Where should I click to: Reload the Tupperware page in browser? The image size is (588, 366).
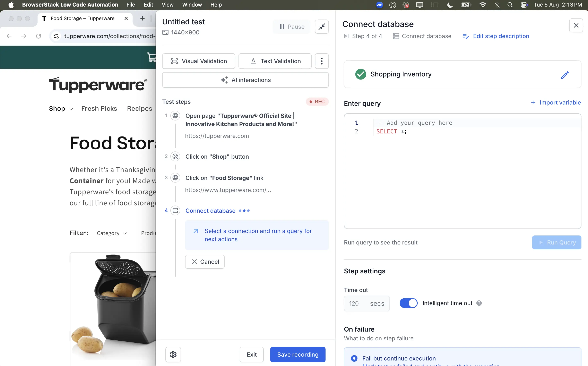point(38,36)
